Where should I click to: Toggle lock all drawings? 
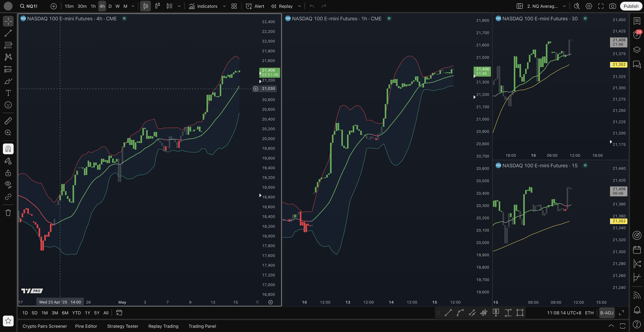[8, 173]
